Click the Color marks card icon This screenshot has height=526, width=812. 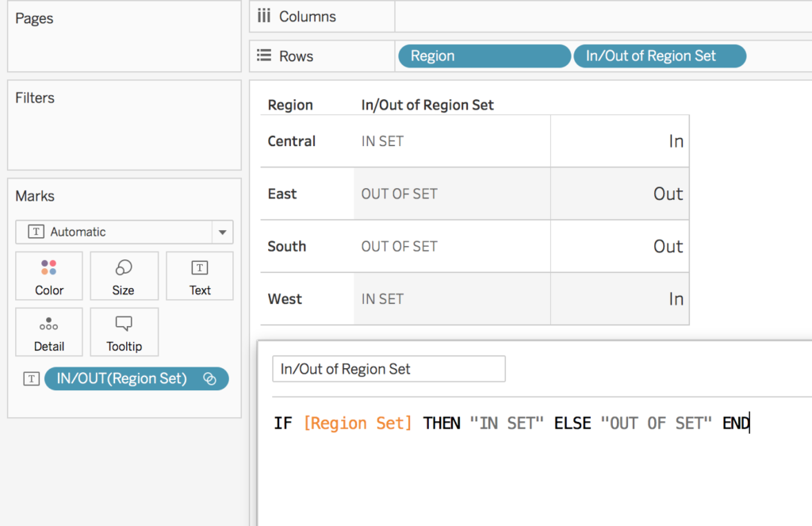(48, 268)
